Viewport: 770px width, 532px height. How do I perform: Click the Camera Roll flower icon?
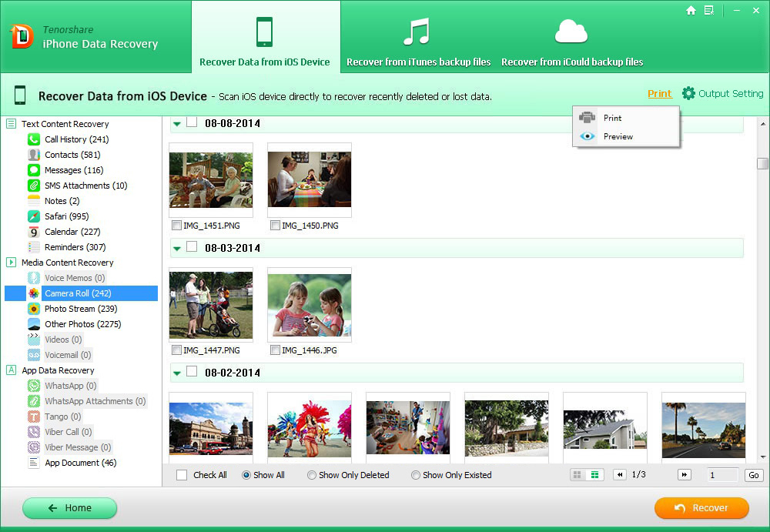[x=33, y=293]
